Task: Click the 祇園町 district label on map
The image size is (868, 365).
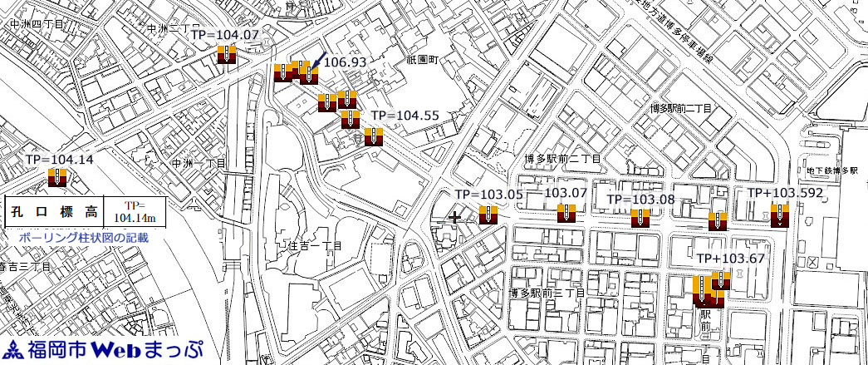Action: coord(398,60)
